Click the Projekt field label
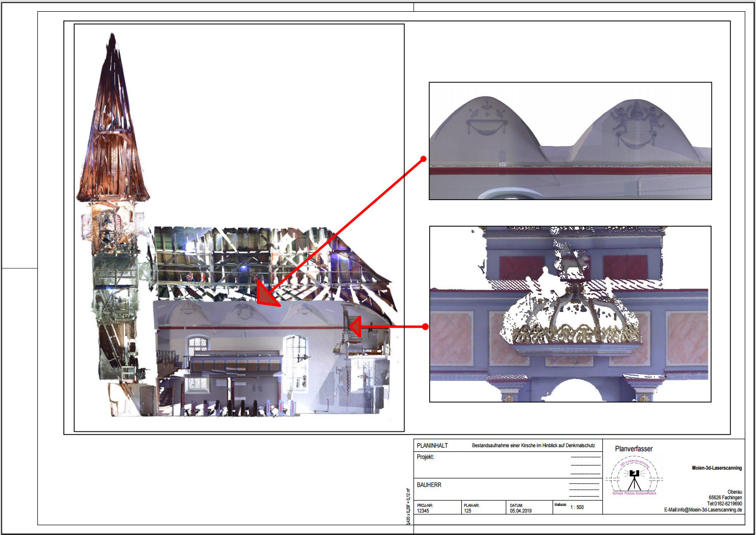Image resolution: width=756 pixels, height=535 pixels. coord(426,457)
